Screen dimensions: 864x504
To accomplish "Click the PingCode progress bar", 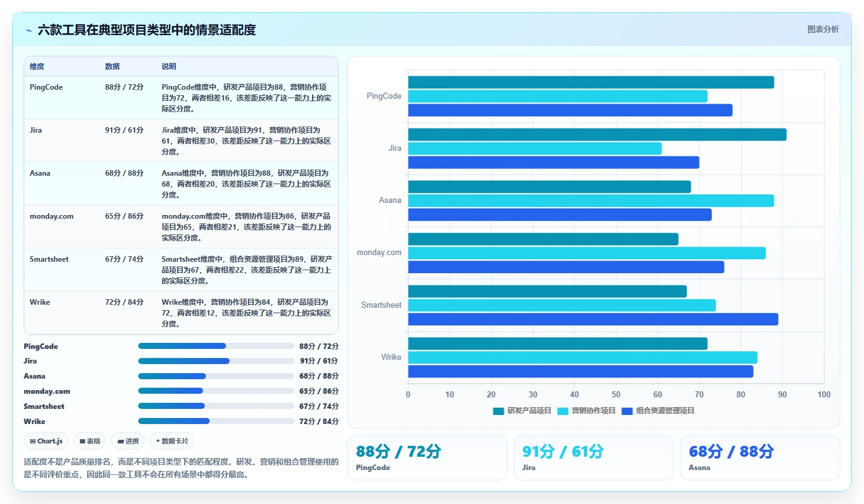I will pos(216,346).
